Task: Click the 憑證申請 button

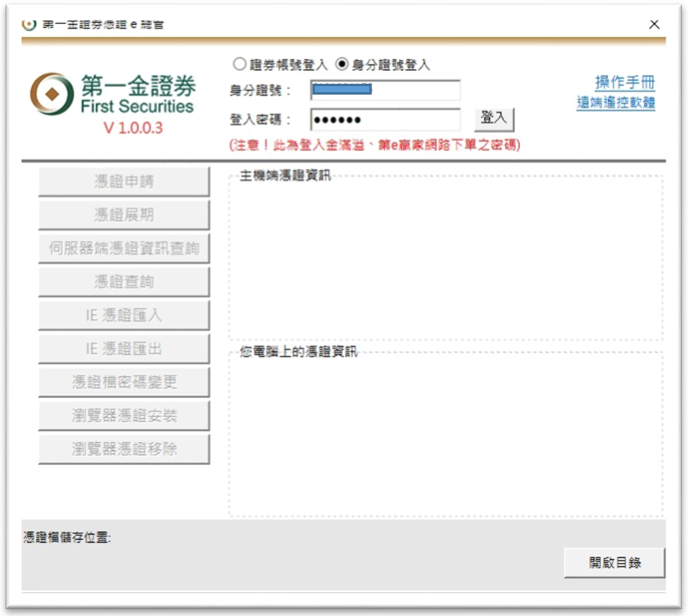Action: pos(124,181)
